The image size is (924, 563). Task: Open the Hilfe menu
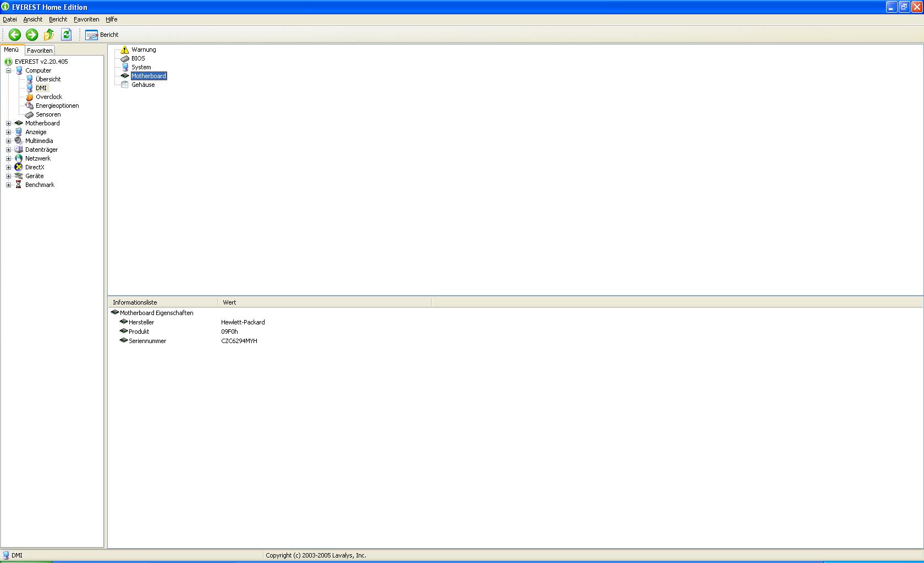[x=111, y=19]
